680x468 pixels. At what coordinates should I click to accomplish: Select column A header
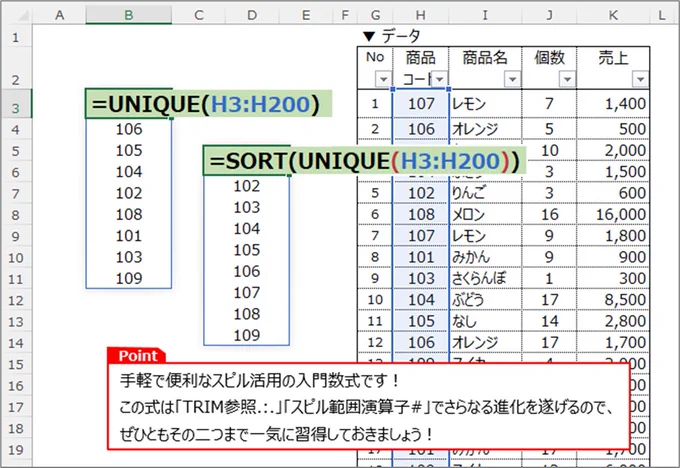pos(59,15)
